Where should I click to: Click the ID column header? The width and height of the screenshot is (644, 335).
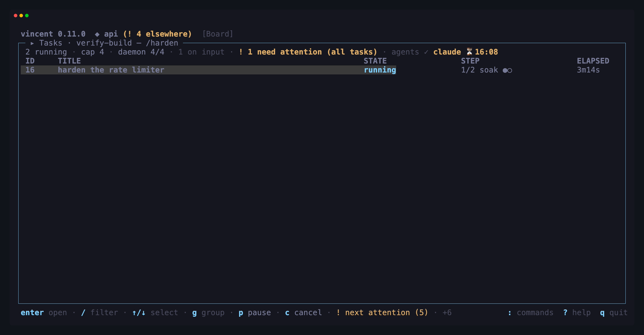tap(30, 61)
